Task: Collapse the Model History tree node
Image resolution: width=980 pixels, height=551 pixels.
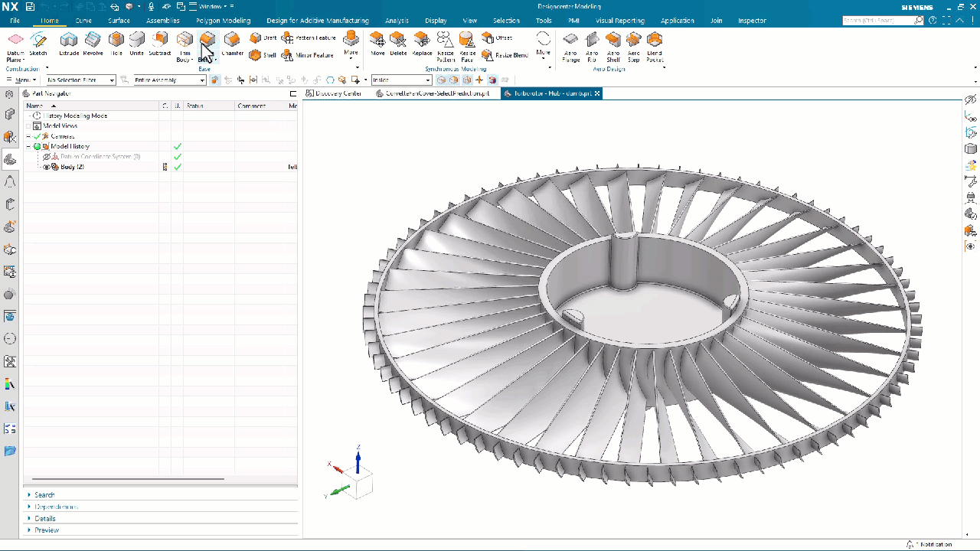Action: [28, 146]
